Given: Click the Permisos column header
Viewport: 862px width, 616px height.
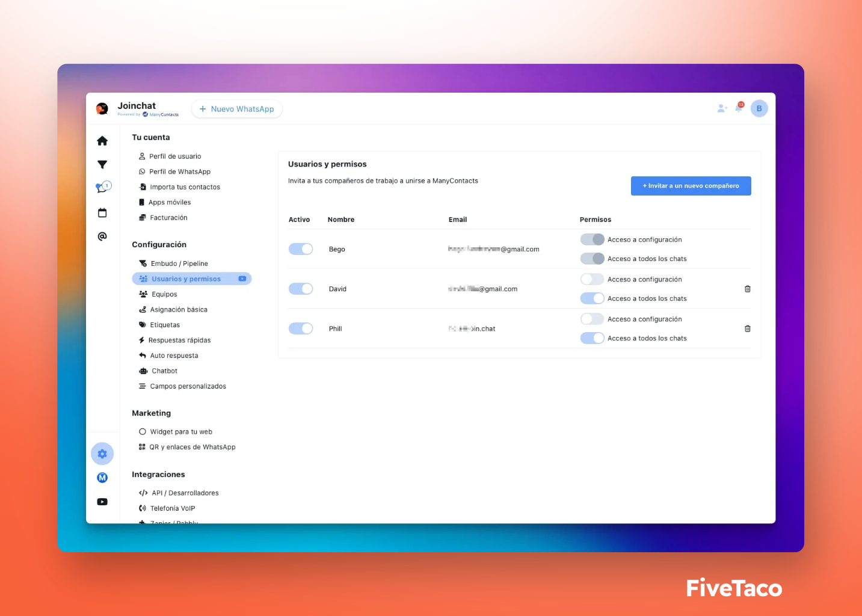Looking at the screenshot, I should click(x=596, y=220).
